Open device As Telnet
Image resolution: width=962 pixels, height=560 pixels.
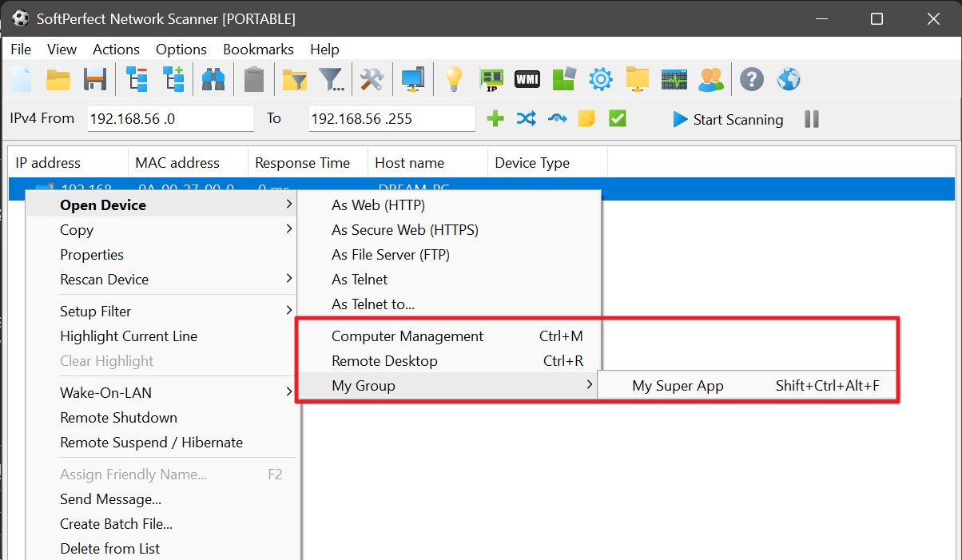[448, 280]
